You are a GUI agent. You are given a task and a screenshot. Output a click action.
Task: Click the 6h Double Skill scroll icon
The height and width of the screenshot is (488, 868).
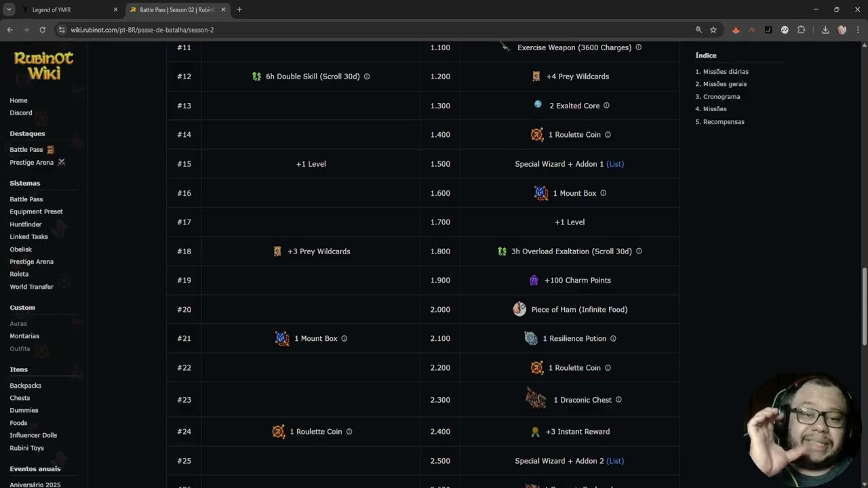[x=256, y=77]
